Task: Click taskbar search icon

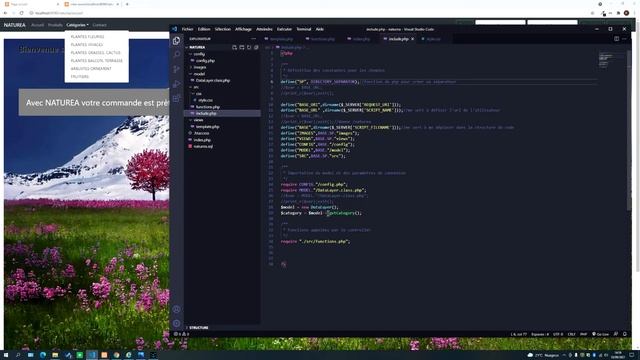Action: (x=18, y=355)
